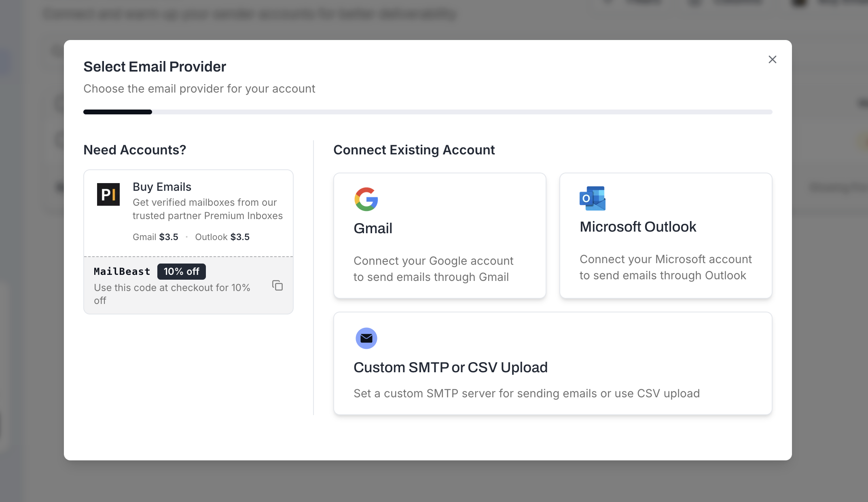Click the Premium Inboxes PI logo

coord(108,194)
